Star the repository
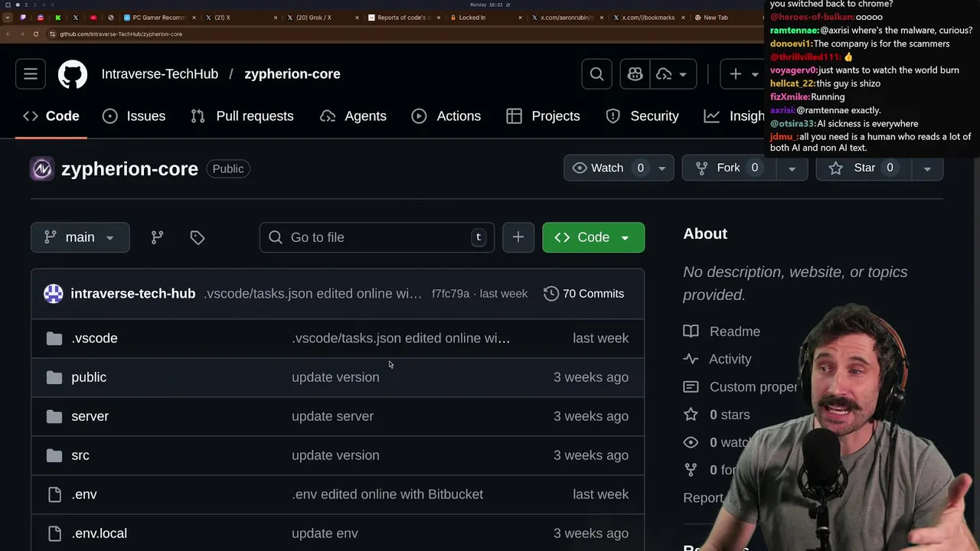Viewport: 980px width, 551px height. [864, 168]
